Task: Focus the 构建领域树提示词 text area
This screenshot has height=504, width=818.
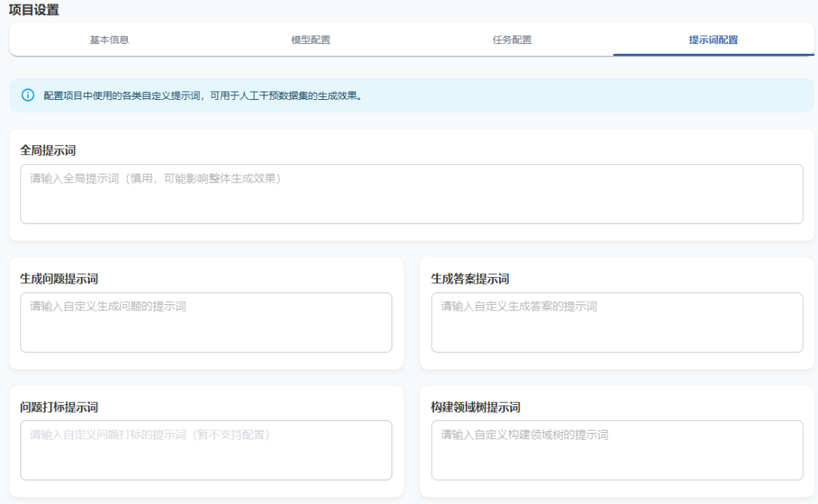Action: pyautogui.click(x=617, y=450)
